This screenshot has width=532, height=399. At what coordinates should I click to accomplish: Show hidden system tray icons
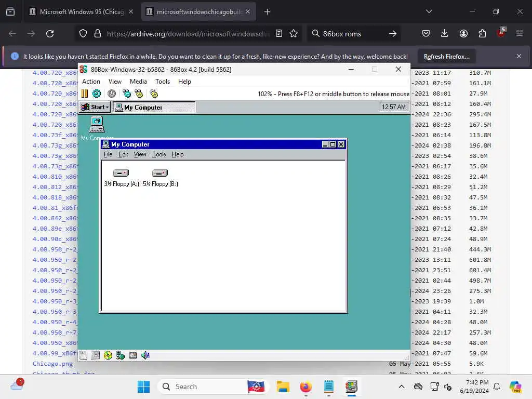pos(402,387)
